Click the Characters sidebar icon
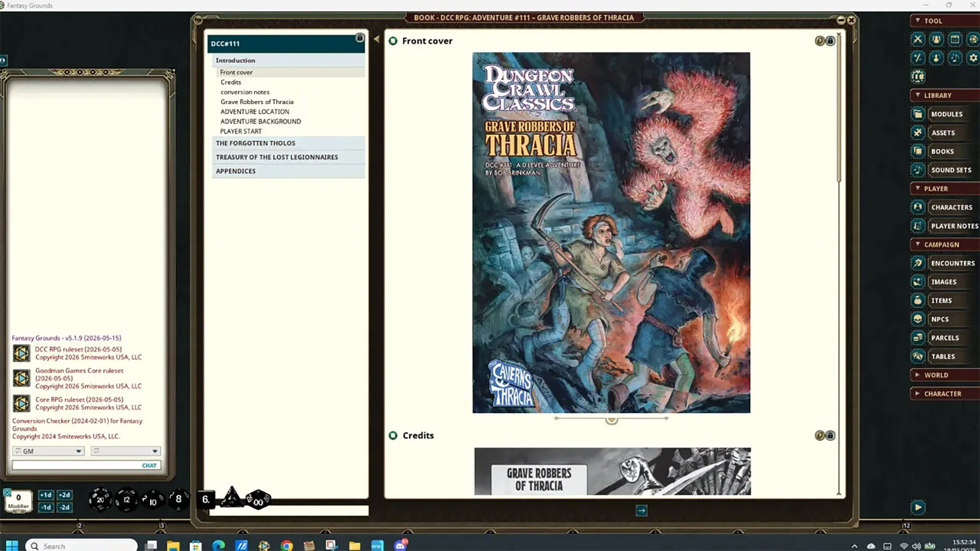980x551 pixels. pos(918,207)
